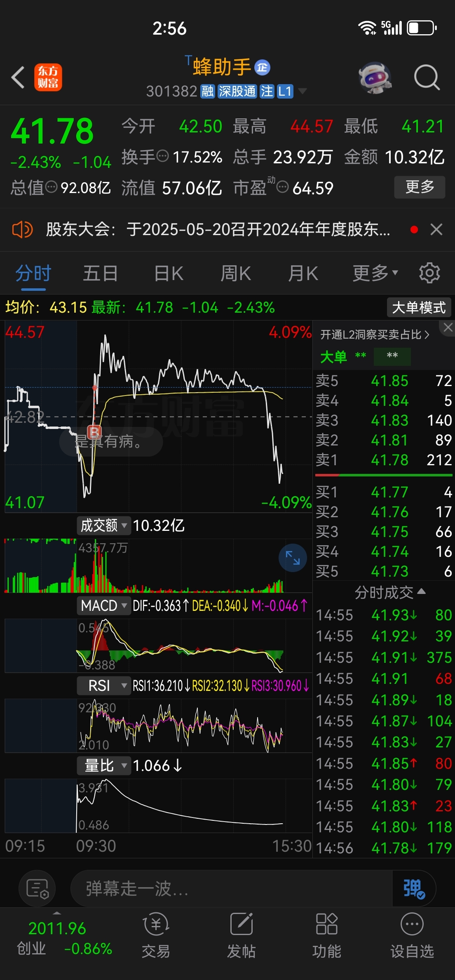Switch to the 月K tab

(303, 273)
